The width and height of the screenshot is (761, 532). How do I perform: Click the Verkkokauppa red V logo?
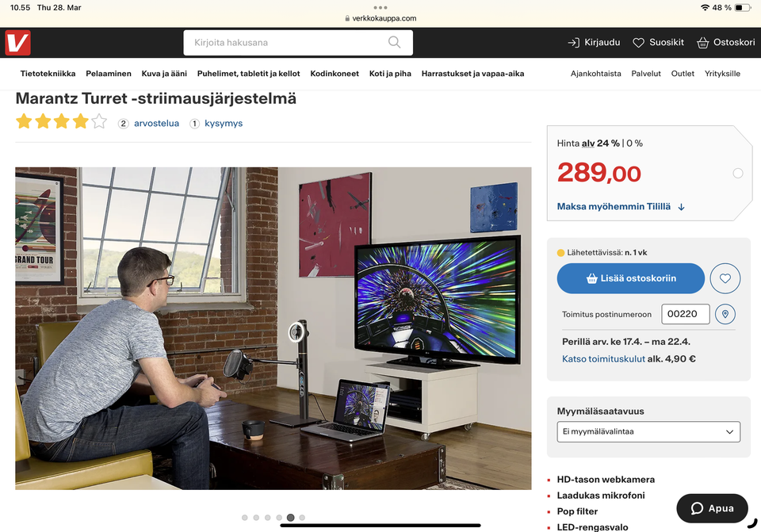pos(18,43)
